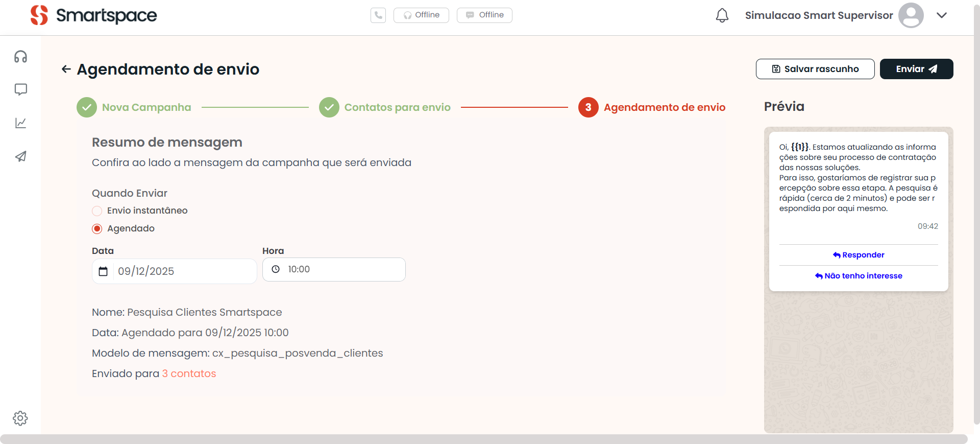The height and width of the screenshot is (444, 980).
Task: Open the Data date picker field
Action: pyautogui.click(x=174, y=271)
